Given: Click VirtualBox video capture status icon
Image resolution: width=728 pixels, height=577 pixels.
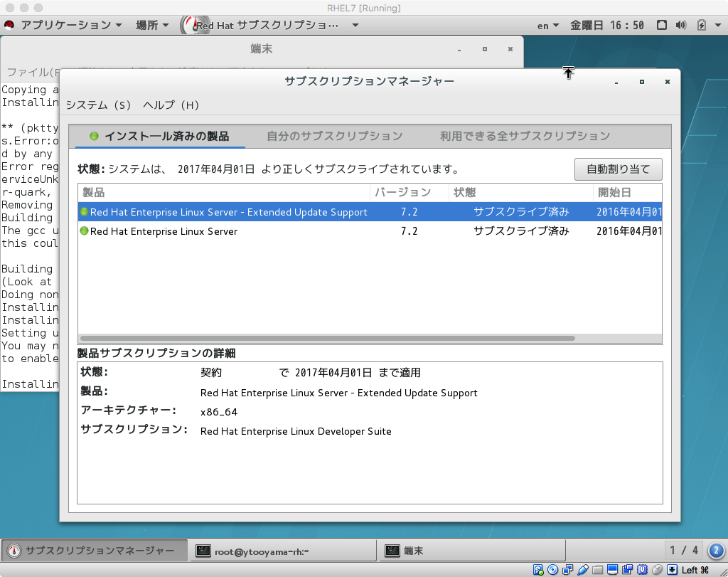Looking at the screenshot, I should coord(627,570).
